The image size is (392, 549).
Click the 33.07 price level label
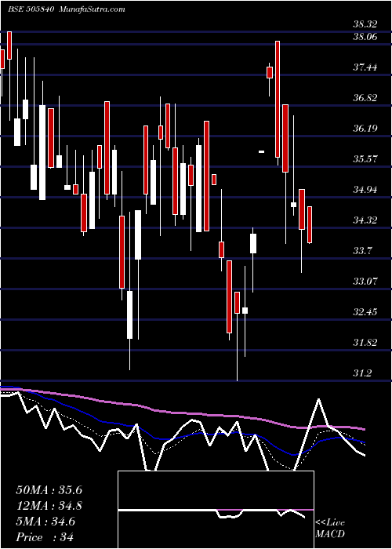[365, 281]
